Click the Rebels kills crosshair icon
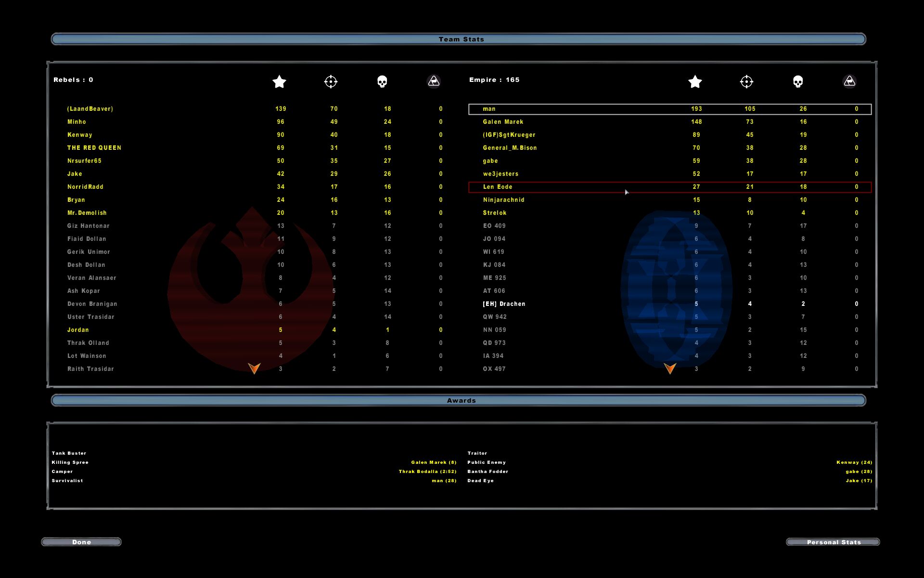The height and width of the screenshot is (578, 924). click(331, 81)
